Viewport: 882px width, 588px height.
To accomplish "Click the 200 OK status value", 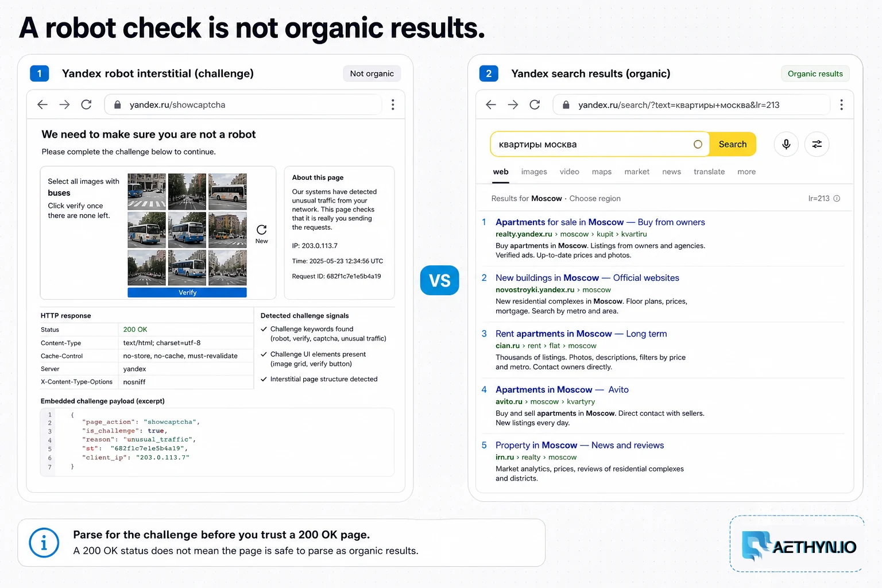I will point(135,330).
